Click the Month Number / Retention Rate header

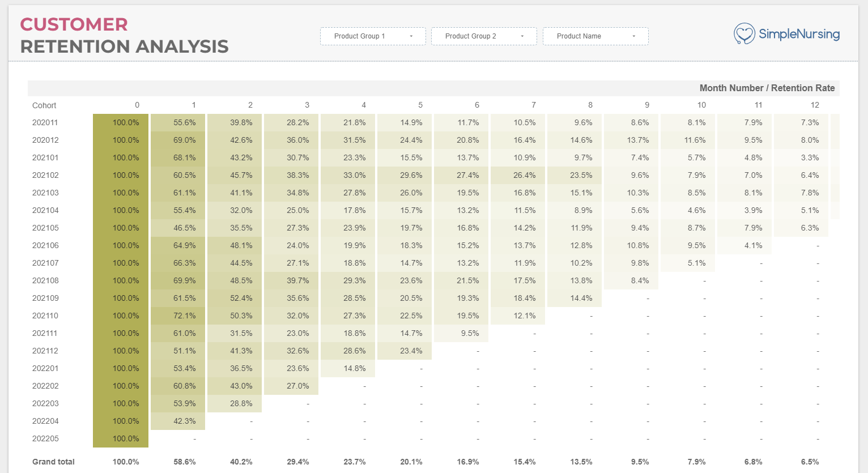766,88
